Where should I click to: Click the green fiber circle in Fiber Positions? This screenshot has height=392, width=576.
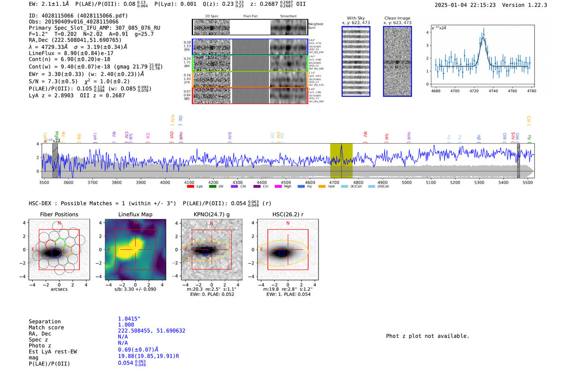pyautogui.click(x=60, y=243)
